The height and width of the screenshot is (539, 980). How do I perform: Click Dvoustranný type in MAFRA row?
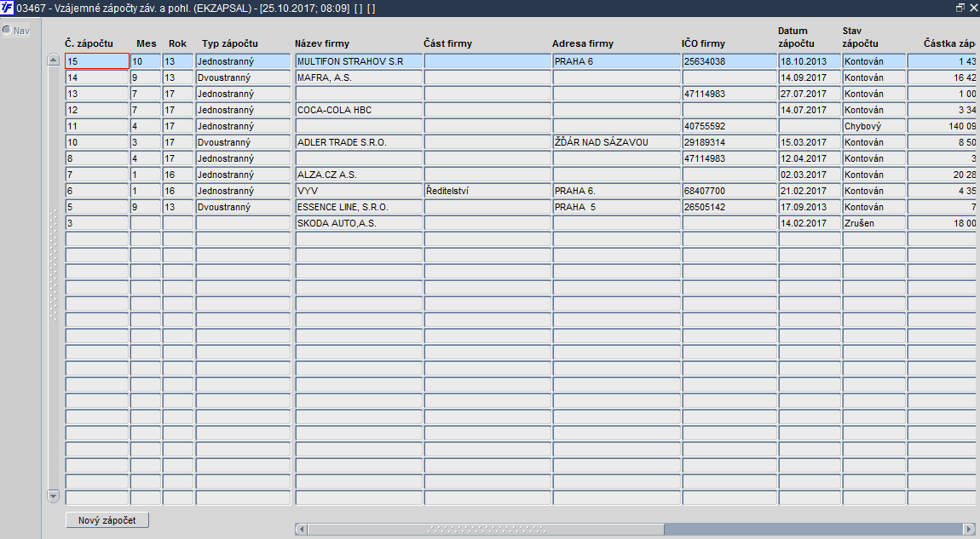pos(243,77)
